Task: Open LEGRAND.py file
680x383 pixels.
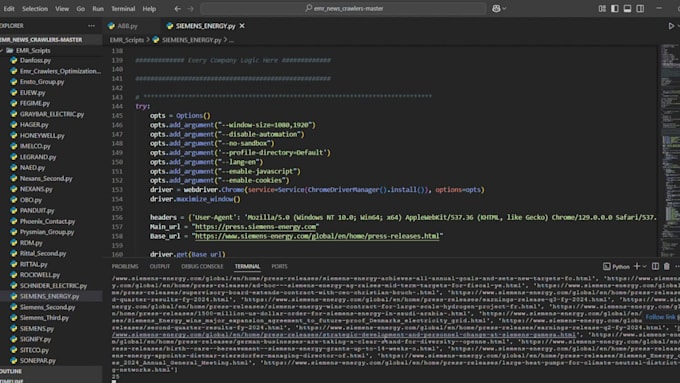Action: (x=38, y=157)
